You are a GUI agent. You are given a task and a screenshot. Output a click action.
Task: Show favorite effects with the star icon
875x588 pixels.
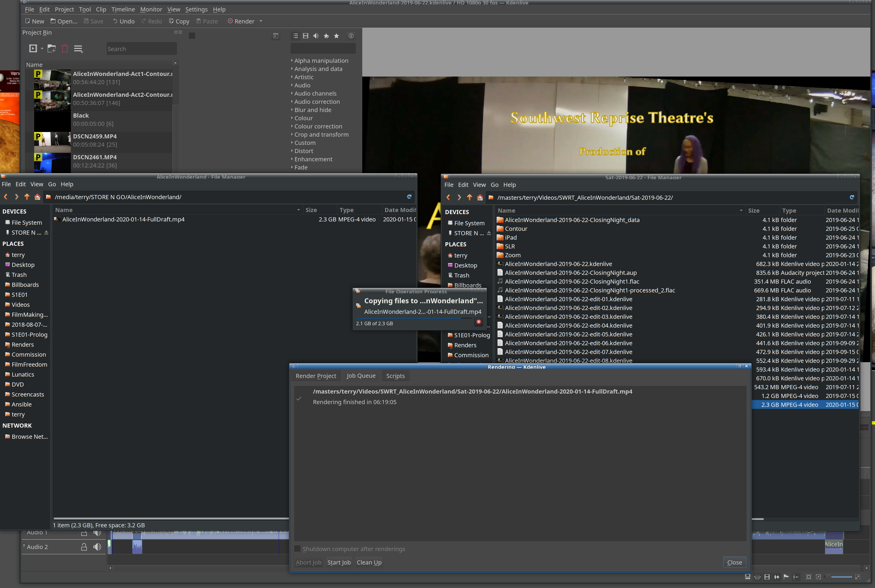(x=336, y=35)
